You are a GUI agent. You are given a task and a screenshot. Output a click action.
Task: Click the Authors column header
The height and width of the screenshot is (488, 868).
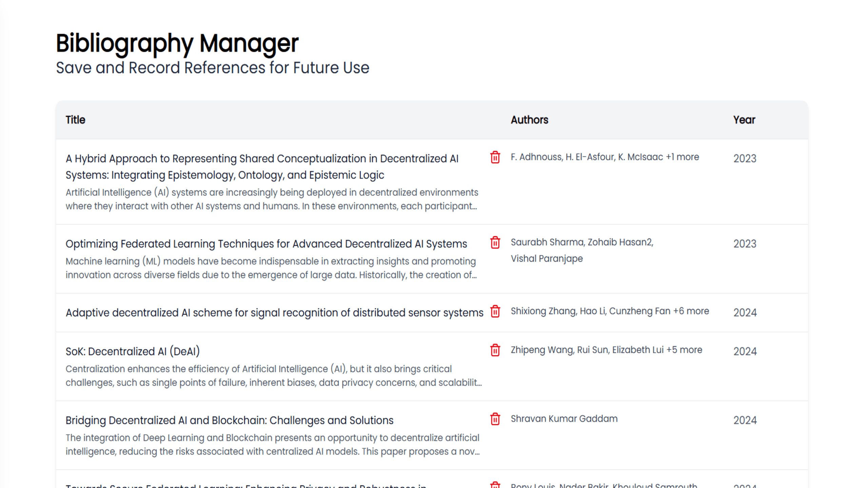(x=529, y=120)
